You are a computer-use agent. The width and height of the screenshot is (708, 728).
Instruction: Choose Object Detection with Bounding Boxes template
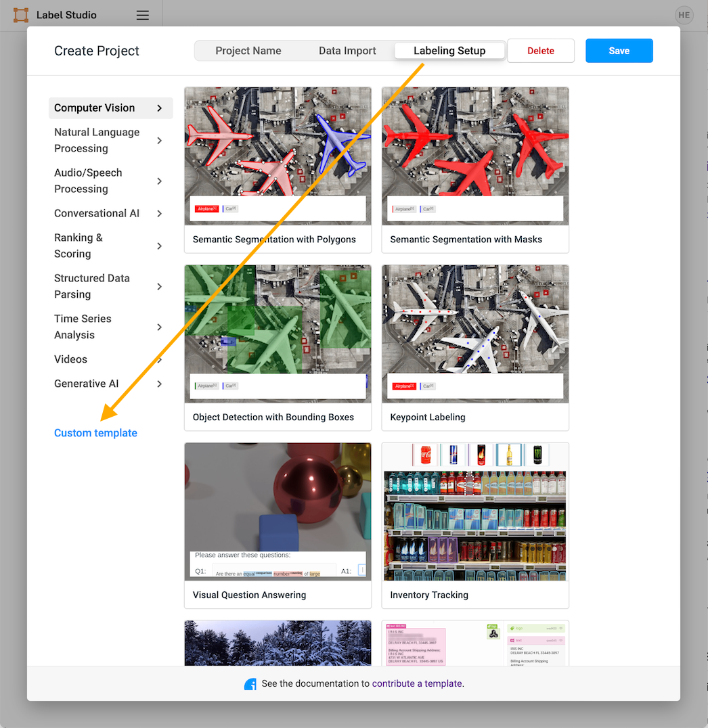(x=278, y=347)
